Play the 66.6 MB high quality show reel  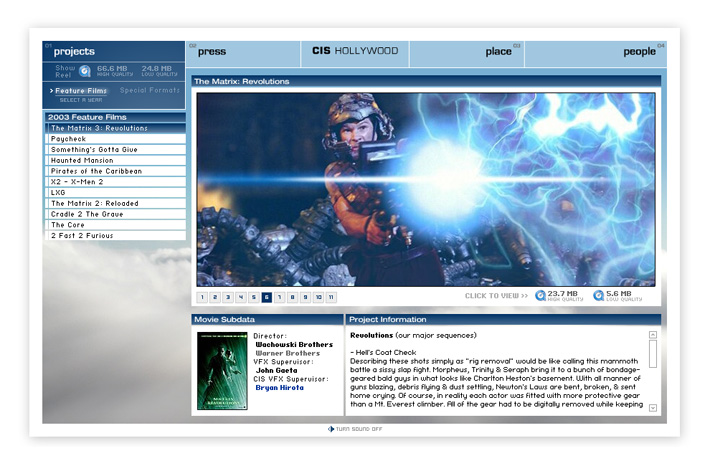tap(115, 71)
